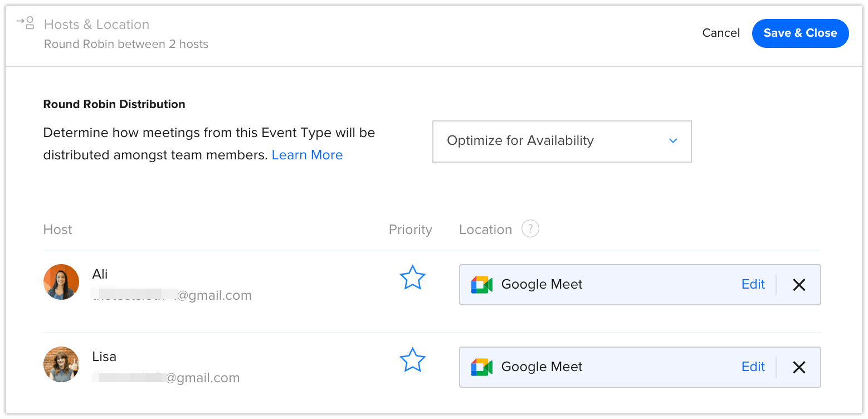Click Ali's profile photo
The height and width of the screenshot is (419, 868).
[61, 282]
